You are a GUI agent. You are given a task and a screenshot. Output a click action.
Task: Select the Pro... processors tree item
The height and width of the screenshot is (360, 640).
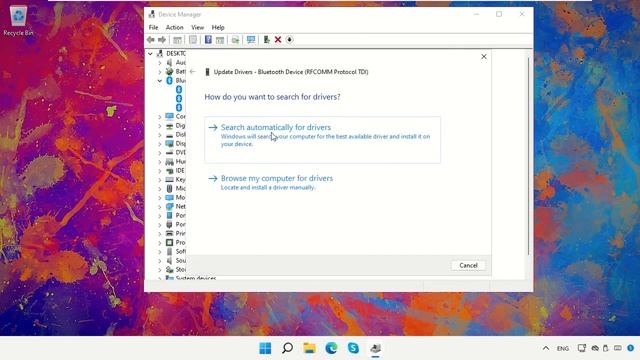[176, 242]
